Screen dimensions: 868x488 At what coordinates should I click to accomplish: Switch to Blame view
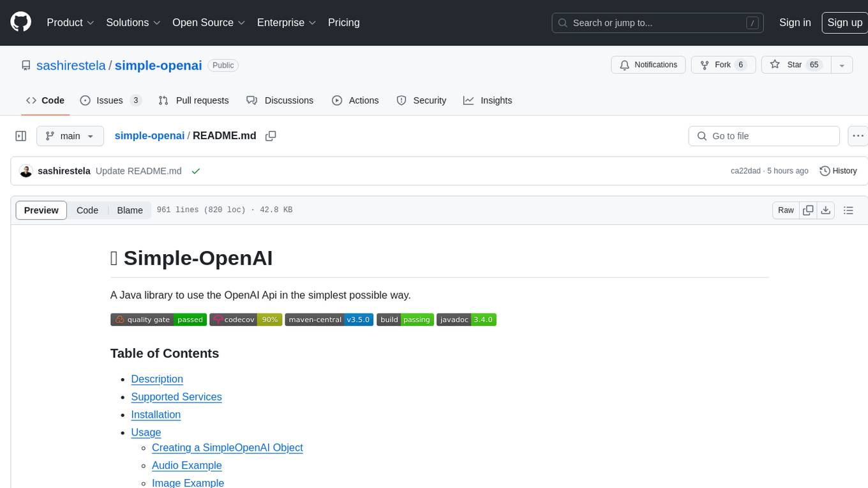coord(130,210)
